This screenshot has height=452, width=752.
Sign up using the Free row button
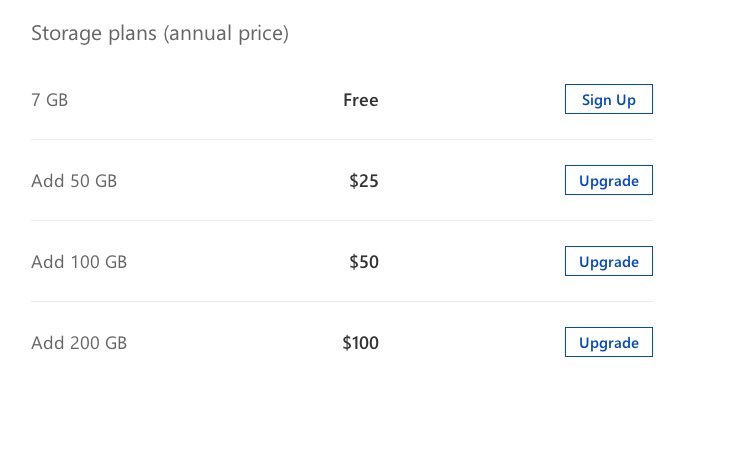[608, 100]
